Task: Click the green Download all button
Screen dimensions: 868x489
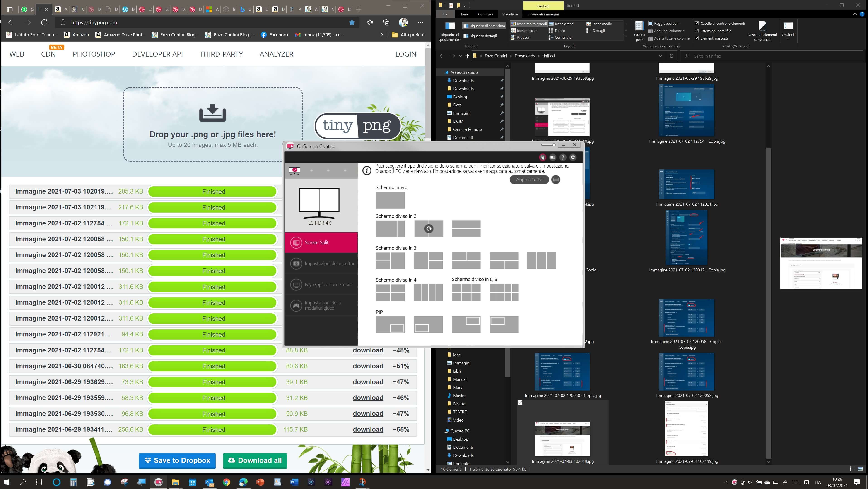Action: (x=255, y=460)
